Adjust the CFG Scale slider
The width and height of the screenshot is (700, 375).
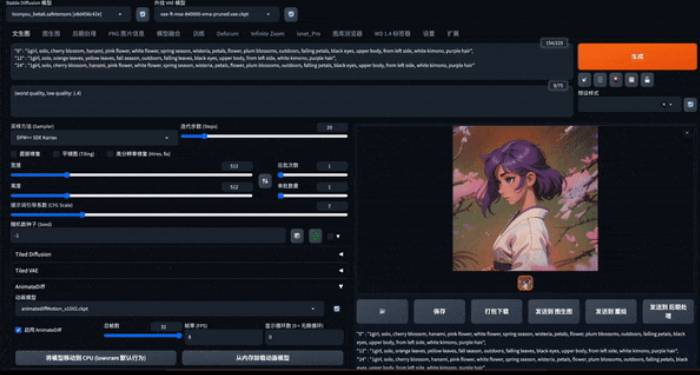coord(179,215)
